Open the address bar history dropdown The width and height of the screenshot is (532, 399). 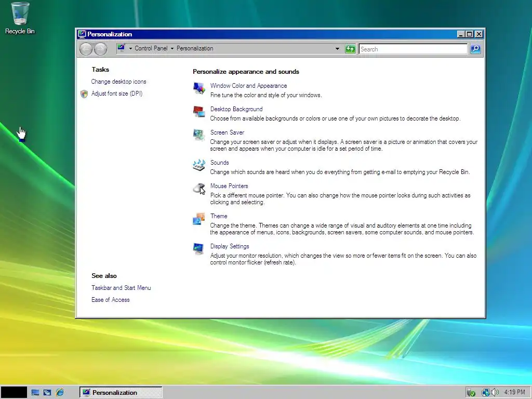(337, 49)
